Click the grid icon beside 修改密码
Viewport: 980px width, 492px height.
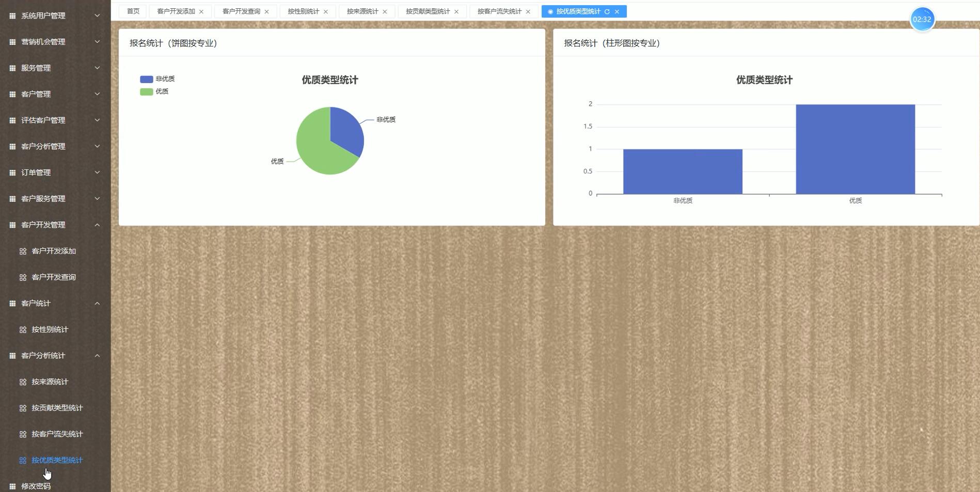click(12, 486)
